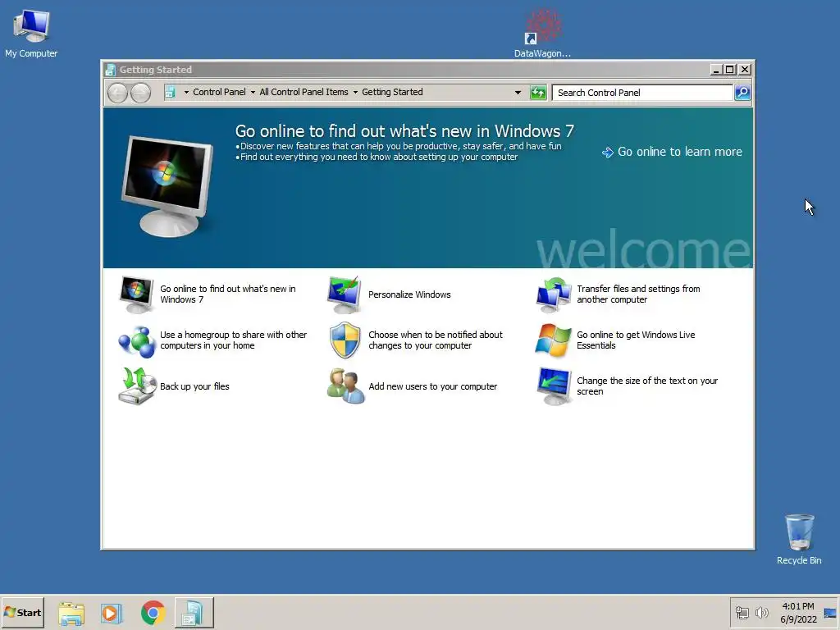Image resolution: width=840 pixels, height=630 pixels.
Task: Click the Getting Started taskbar button
Action: 194,612
